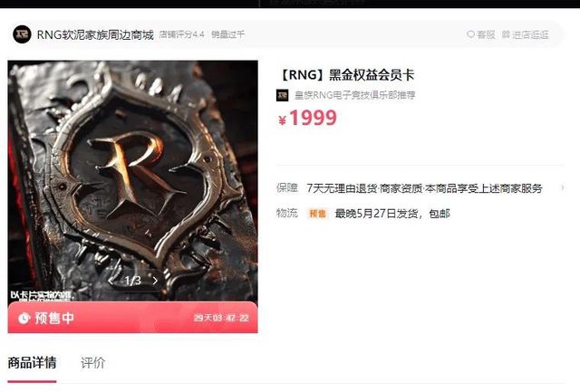Contact 客服 customer service
The width and height of the screenshot is (580, 392).
pyautogui.click(x=481, y=34)
